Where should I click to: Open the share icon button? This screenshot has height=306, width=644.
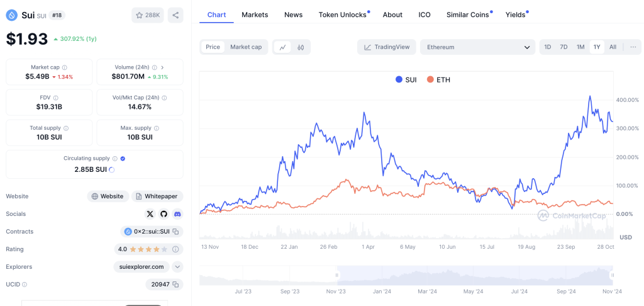[x=175, y=15]
